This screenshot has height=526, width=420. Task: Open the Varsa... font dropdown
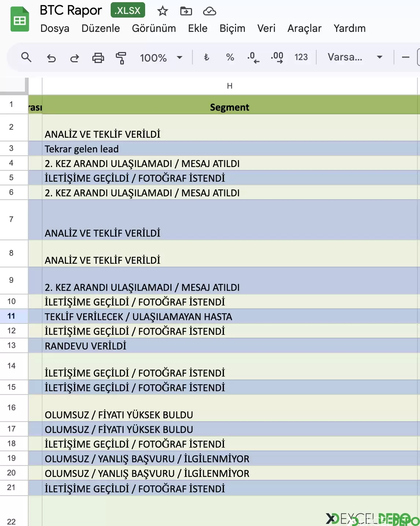coord(355,57)
